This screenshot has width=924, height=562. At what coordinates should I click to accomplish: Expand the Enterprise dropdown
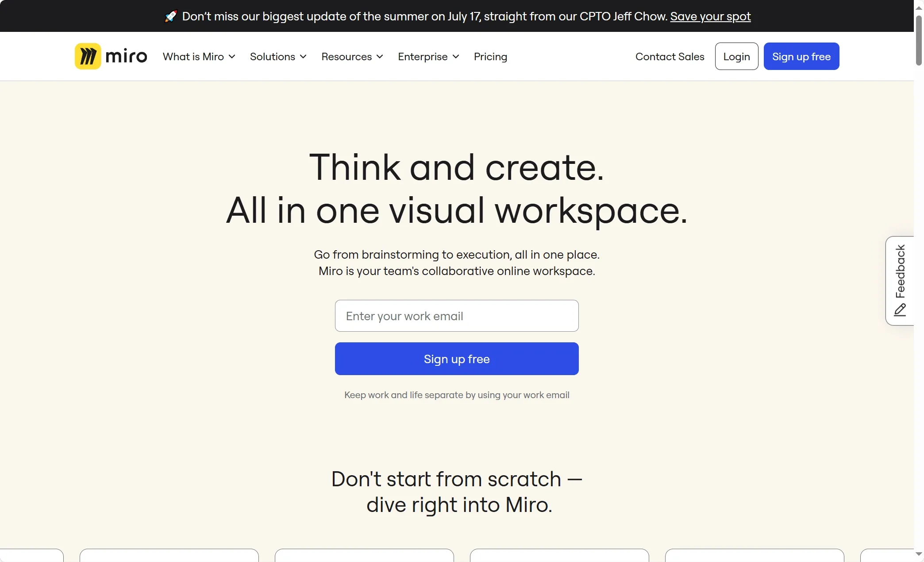429,57
